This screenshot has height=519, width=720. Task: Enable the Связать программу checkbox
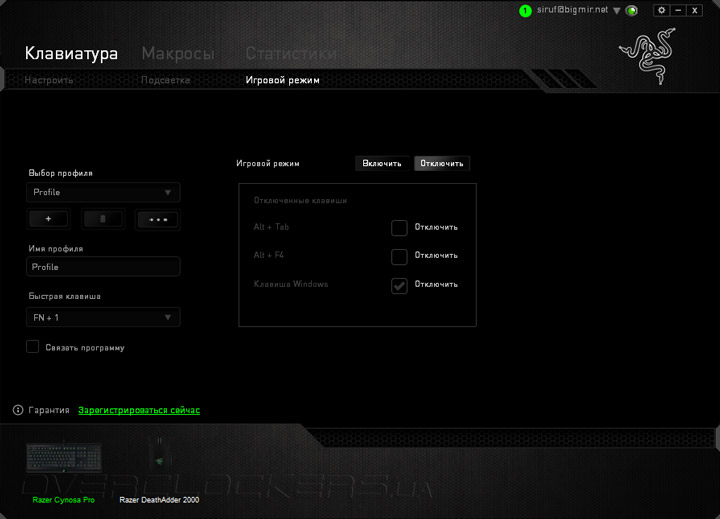point(33,347)
